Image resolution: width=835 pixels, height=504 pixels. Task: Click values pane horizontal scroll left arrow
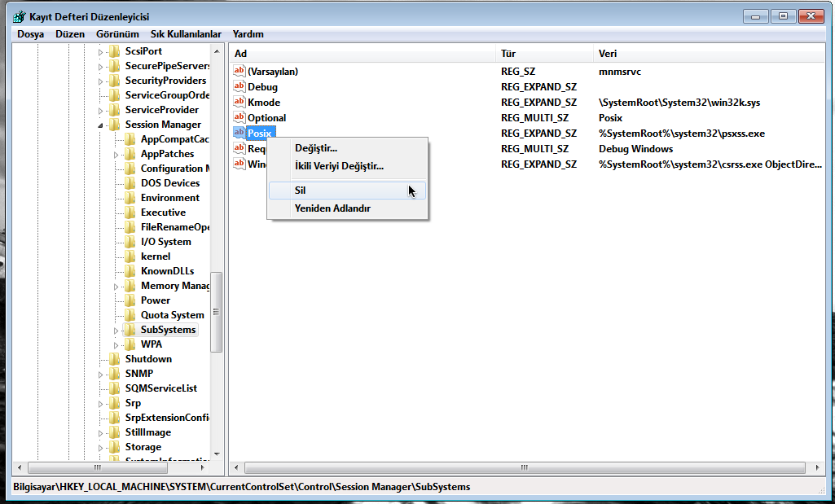tap(238, 468)
